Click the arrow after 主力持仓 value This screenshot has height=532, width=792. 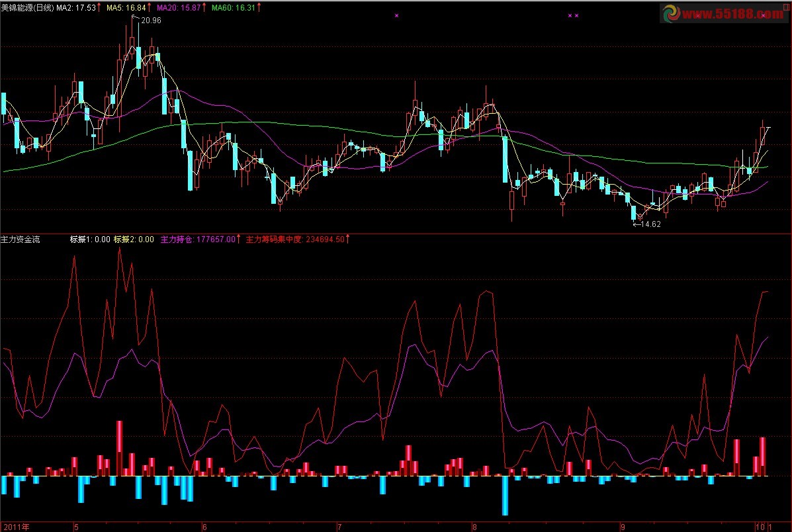(x=239, y=240)
